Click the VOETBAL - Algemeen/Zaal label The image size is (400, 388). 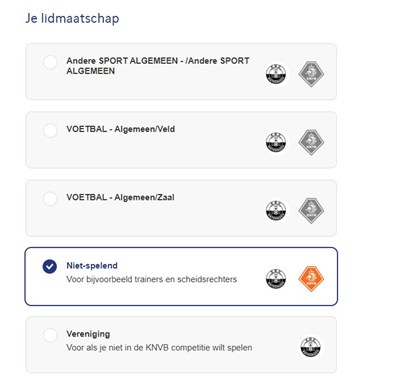tap(120, 197)
